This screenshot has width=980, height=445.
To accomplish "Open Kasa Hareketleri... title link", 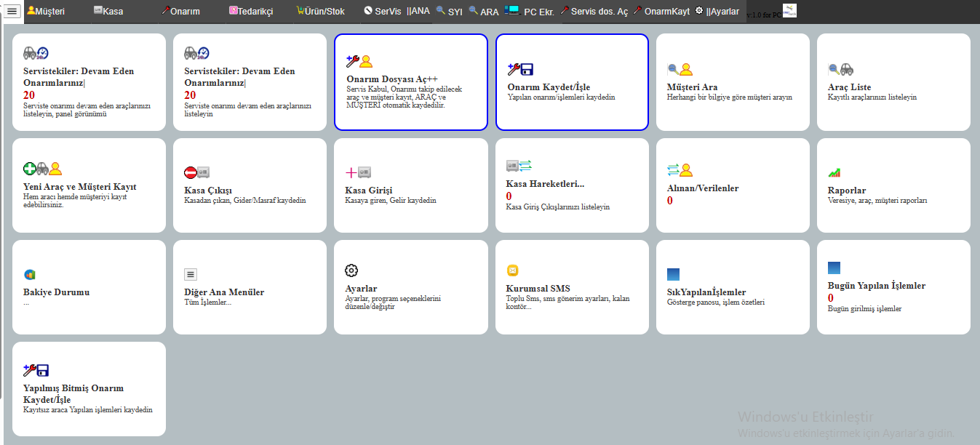I will point(545,184).
